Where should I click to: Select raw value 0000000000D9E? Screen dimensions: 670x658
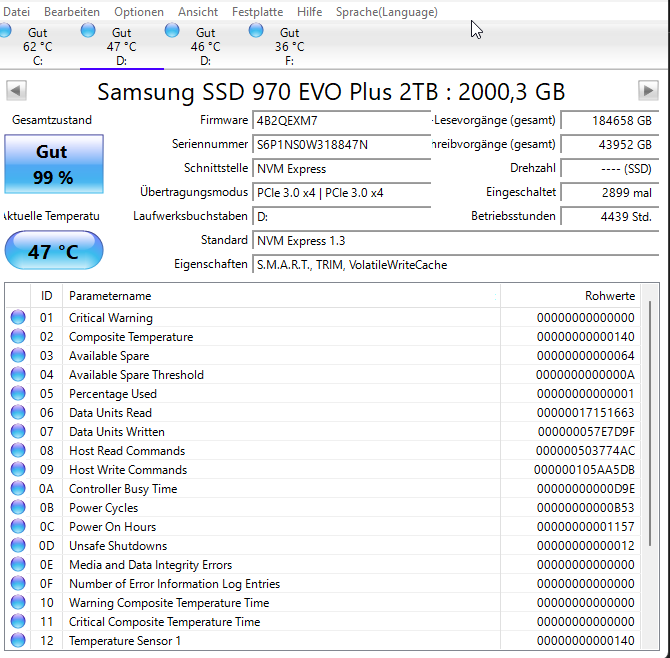585,489
